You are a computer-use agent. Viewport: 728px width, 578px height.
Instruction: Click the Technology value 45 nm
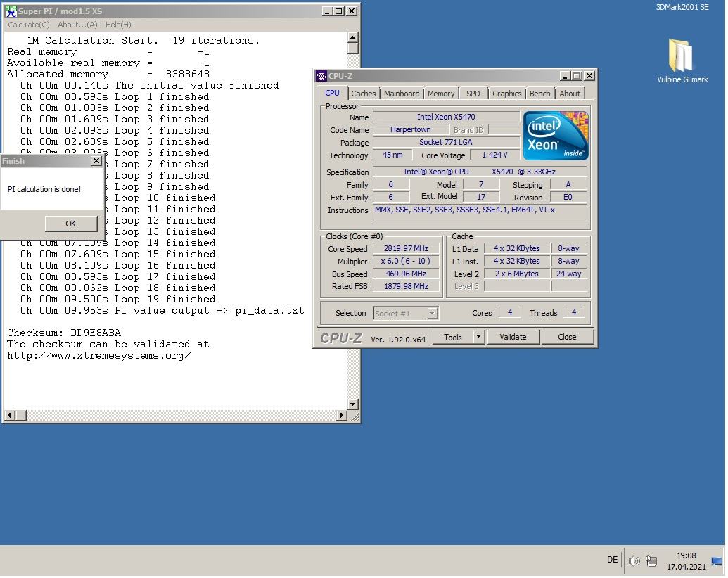392,155
